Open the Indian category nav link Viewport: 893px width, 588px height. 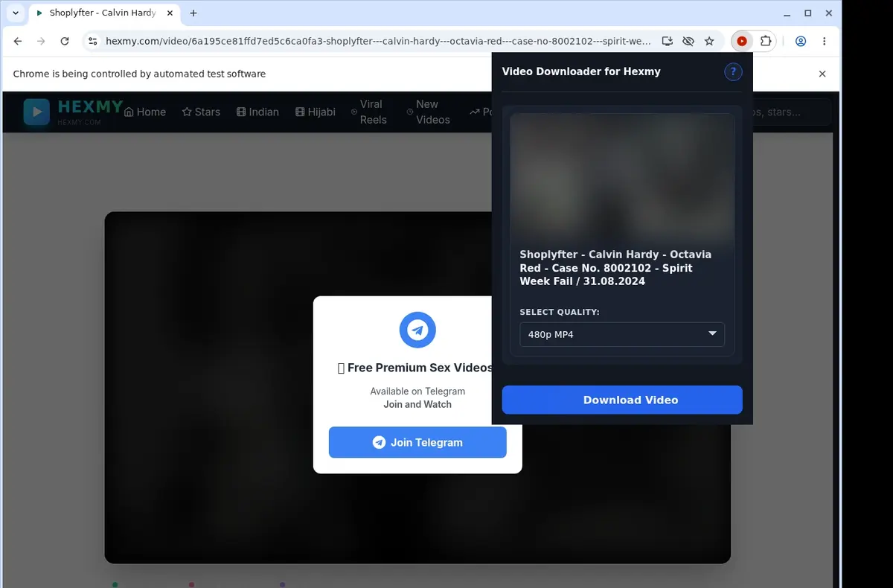coord(257,112)
